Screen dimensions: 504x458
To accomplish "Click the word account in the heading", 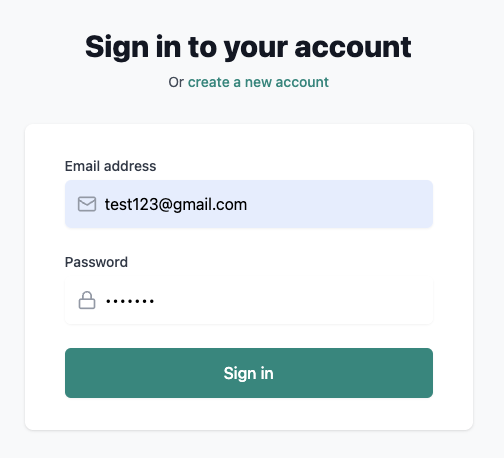I will click(x=353, y=47).
